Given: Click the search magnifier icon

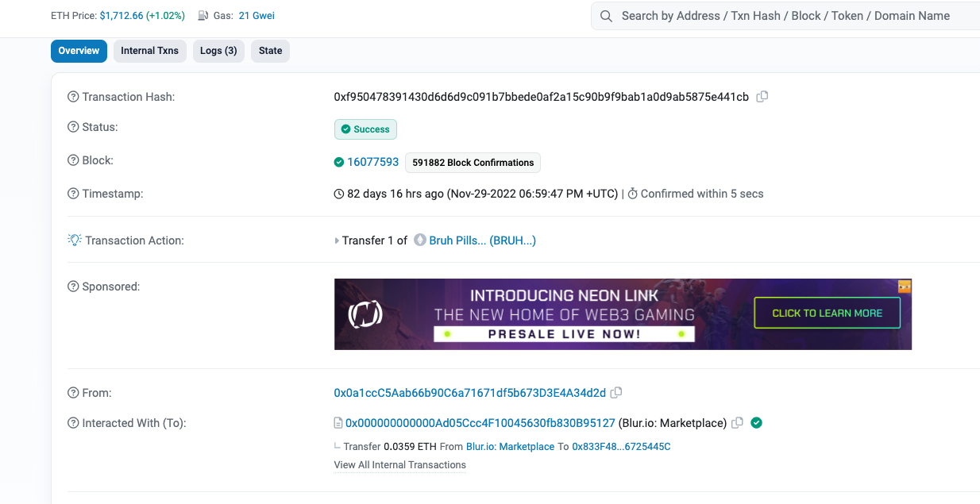Looking at the screenshot, I should (606, 15).
